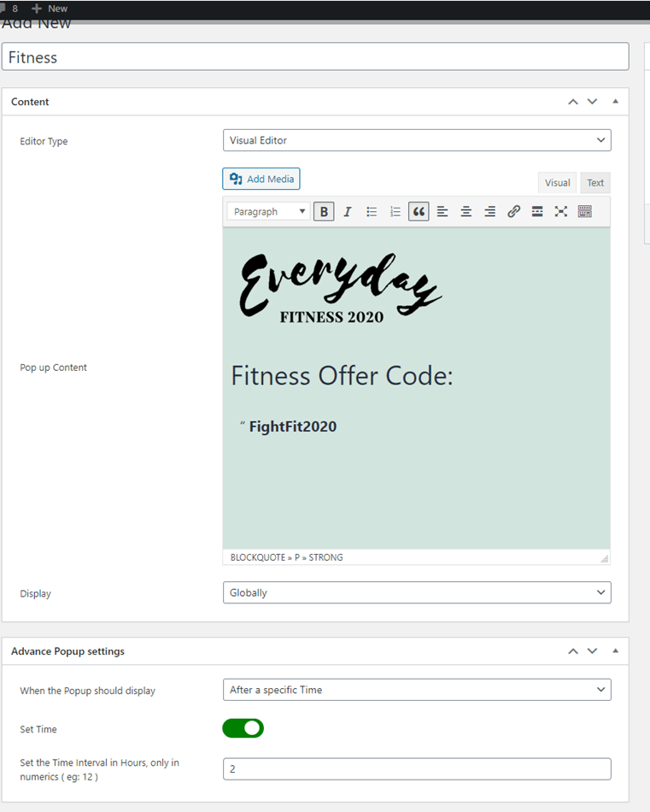Toggle the editor toolbar kitchen sink
This screenshot has width=650, height=812.
pos(585,211)
